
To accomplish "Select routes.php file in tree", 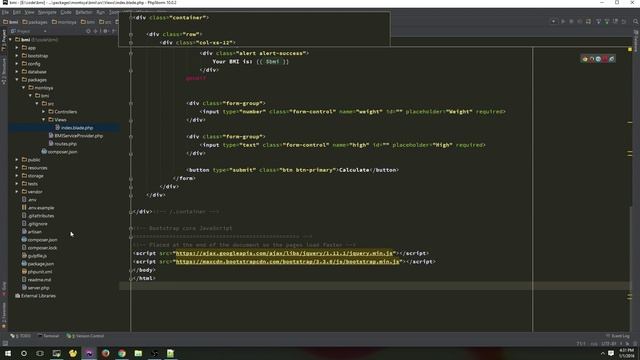I will tap(65, 144).
